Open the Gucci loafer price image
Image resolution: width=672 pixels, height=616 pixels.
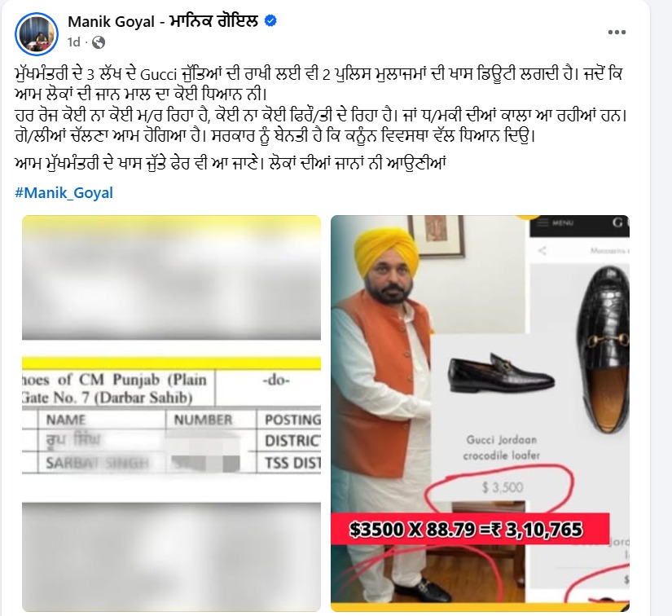480,413
